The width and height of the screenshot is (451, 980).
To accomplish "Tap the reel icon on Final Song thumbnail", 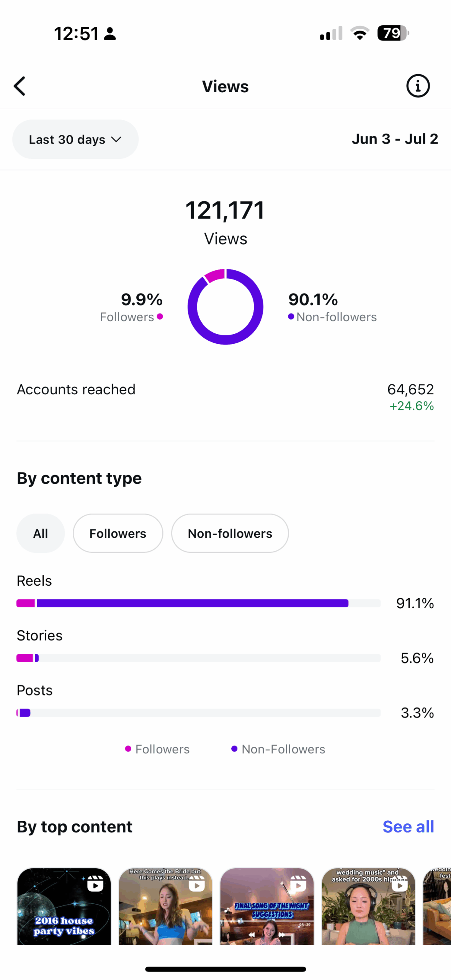I will (x=298, y=884).
